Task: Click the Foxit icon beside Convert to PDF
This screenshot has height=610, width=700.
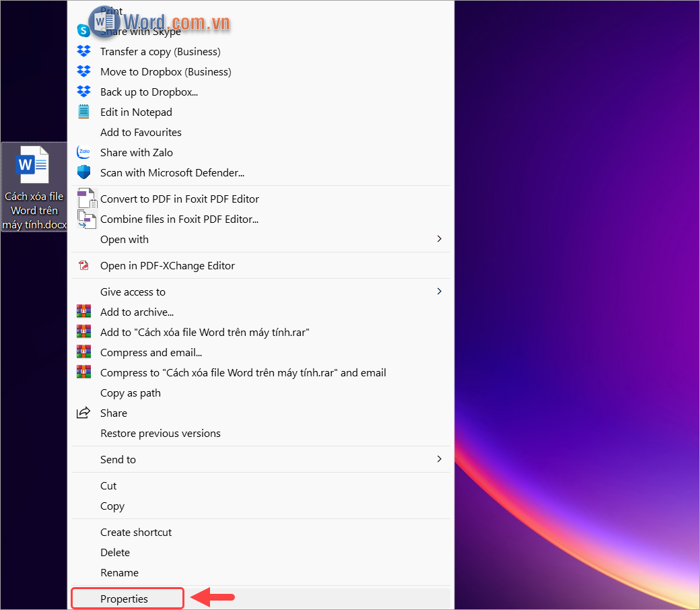Action: (x=87, y=198)
